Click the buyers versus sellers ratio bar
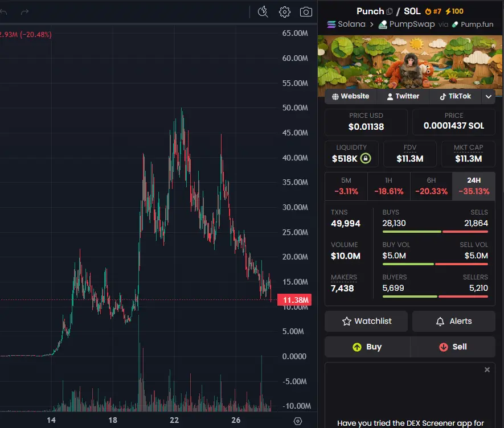Viewport: 504px width, 428px height. coord(435,297)
